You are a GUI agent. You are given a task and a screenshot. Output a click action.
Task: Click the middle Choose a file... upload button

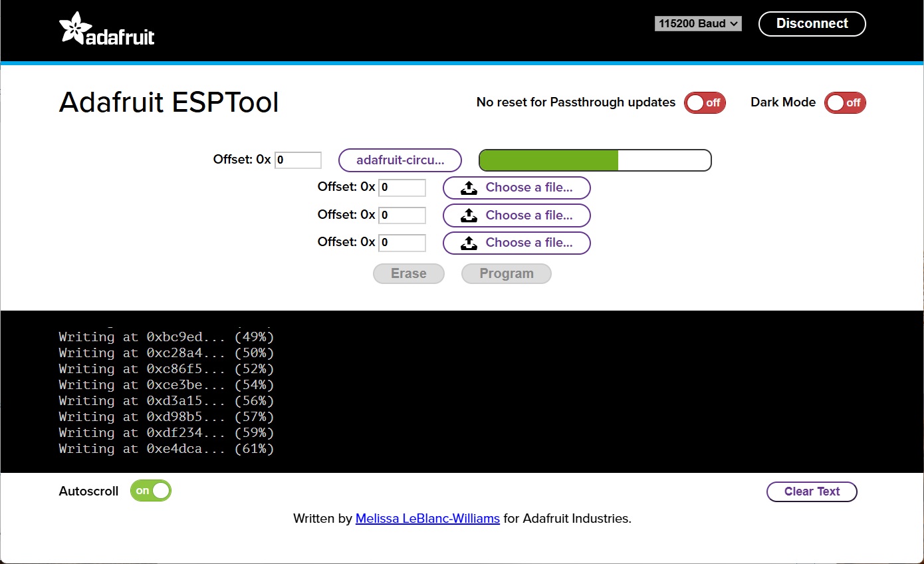pyautogui.click(x=517, y=215)
